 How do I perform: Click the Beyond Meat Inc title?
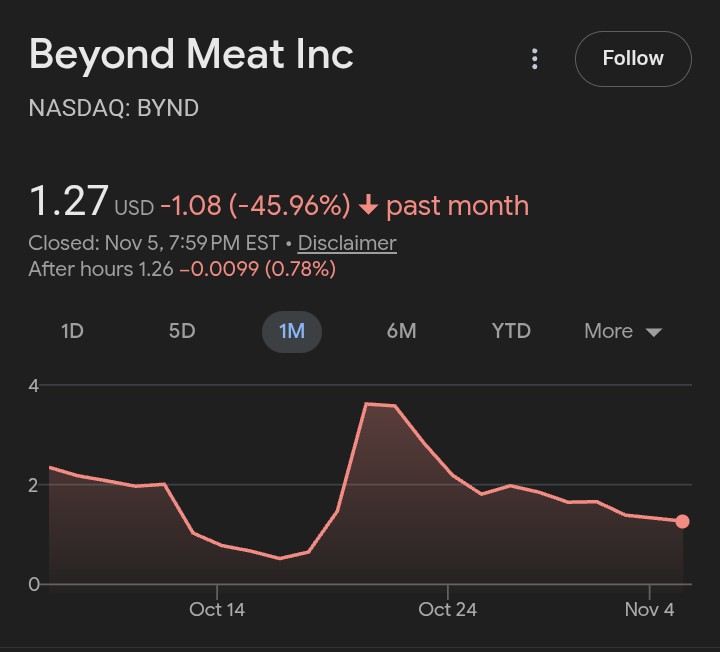[x=191, y=54]
